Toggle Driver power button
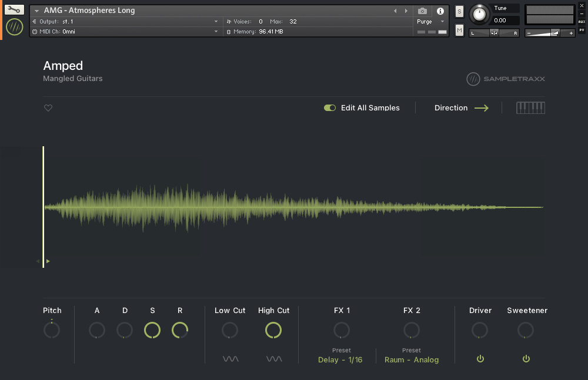This screenshot has height=380, width=588. (x=480, y=359)
